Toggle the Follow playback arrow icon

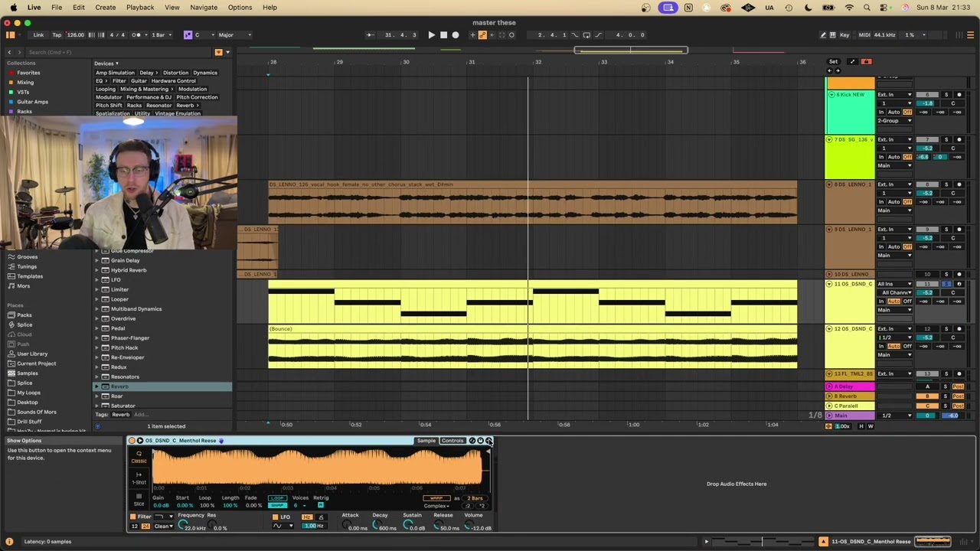click(x=371, y=35)
